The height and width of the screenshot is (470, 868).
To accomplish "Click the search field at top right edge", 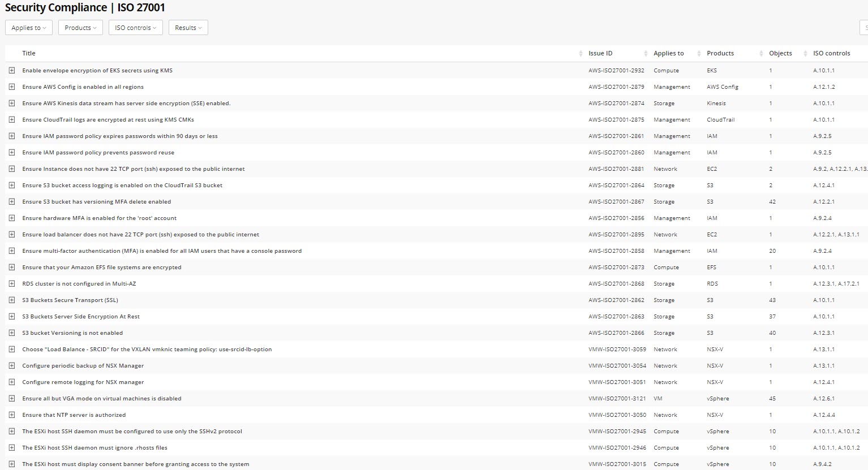I will (x=863, y=28).
